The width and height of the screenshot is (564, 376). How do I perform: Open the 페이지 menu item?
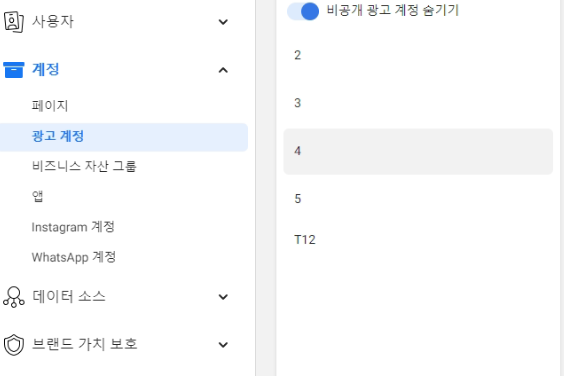pyautogui.click(x=50, y=106)
